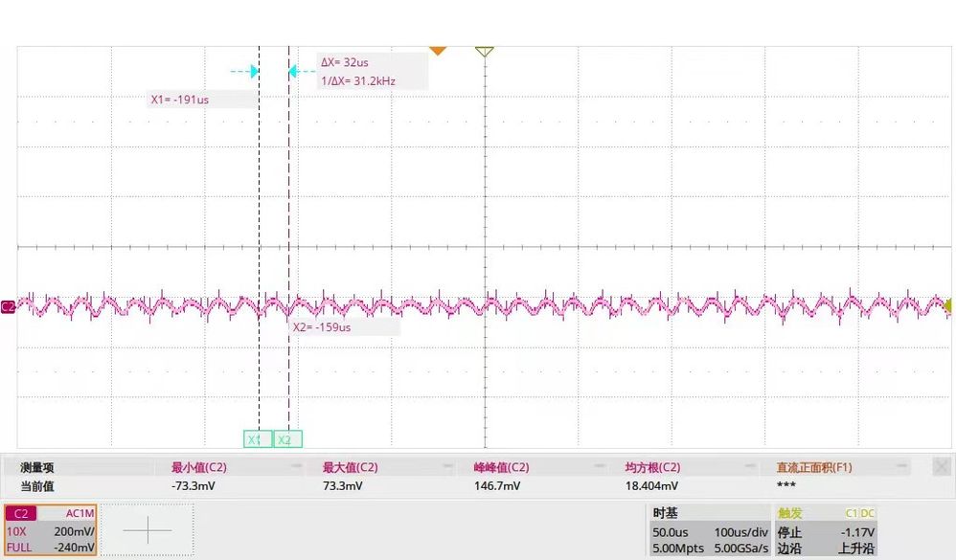The height and width of the screenshot is (560, 956).
Task: Click the 停止 stop trigger status
Action: pos(792,533)
